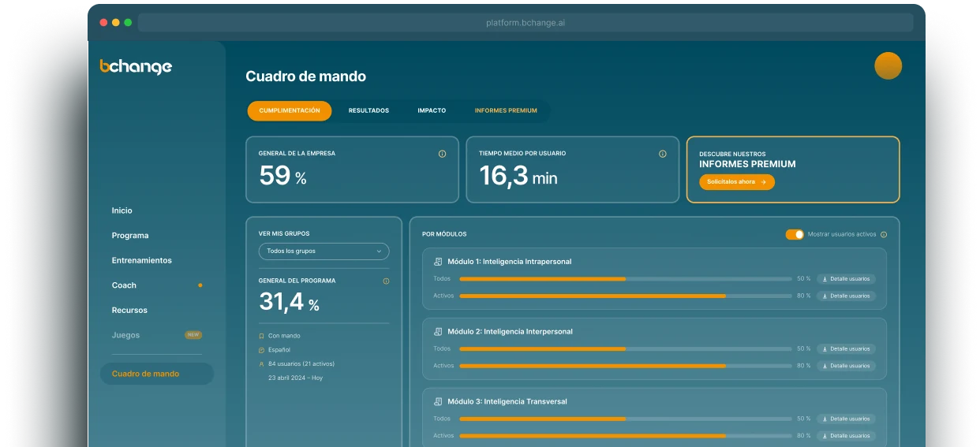Click the Módulo 3: Inteligencia Transversal title

pos(507,401)
